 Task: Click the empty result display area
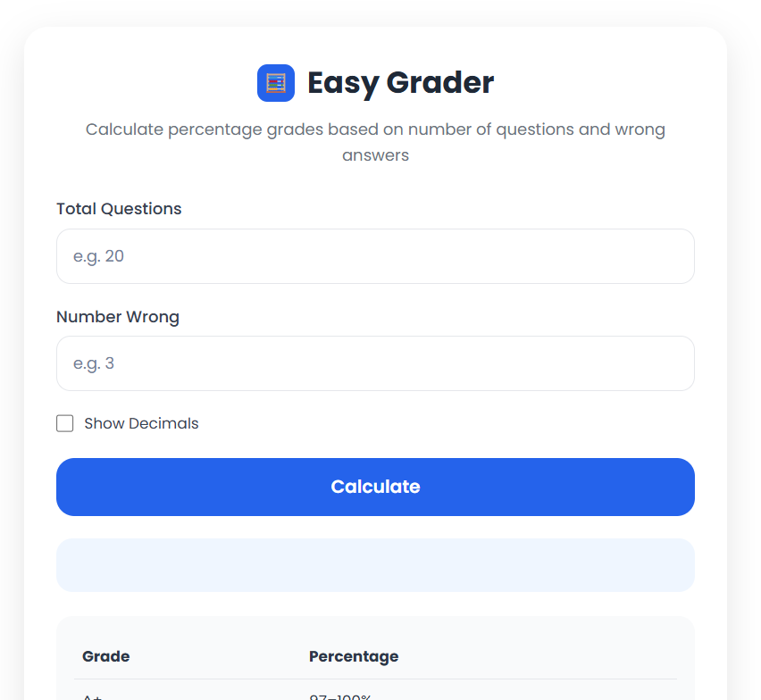point(375,564)
